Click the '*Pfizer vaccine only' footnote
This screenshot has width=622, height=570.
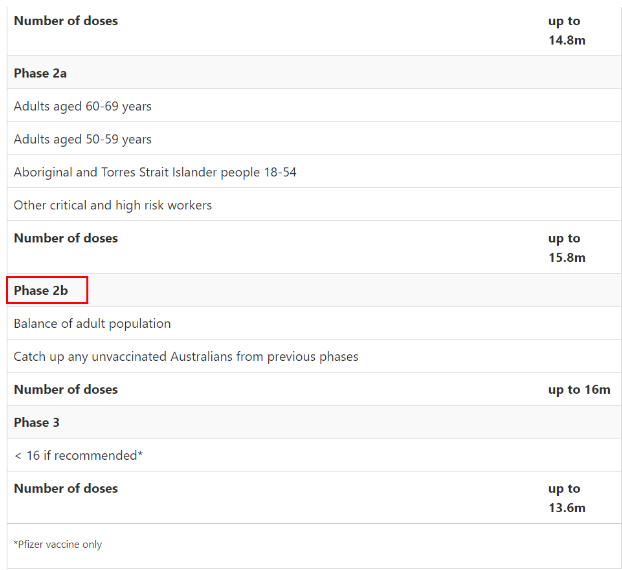[58, 545]
